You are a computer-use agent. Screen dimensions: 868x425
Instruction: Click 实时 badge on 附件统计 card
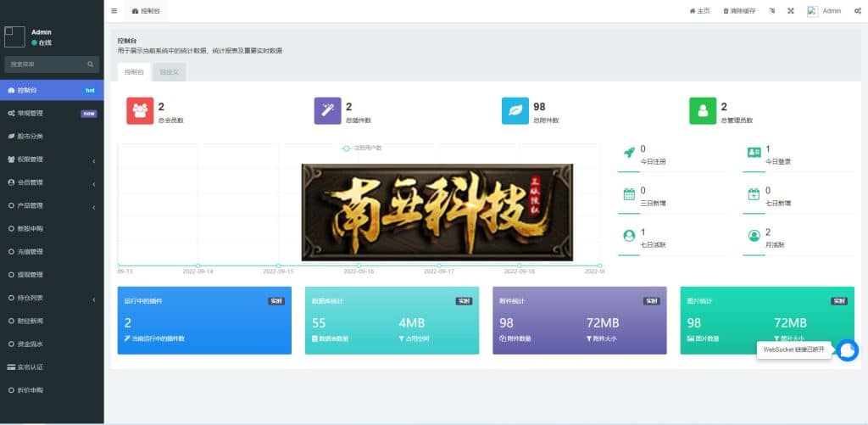652,301
